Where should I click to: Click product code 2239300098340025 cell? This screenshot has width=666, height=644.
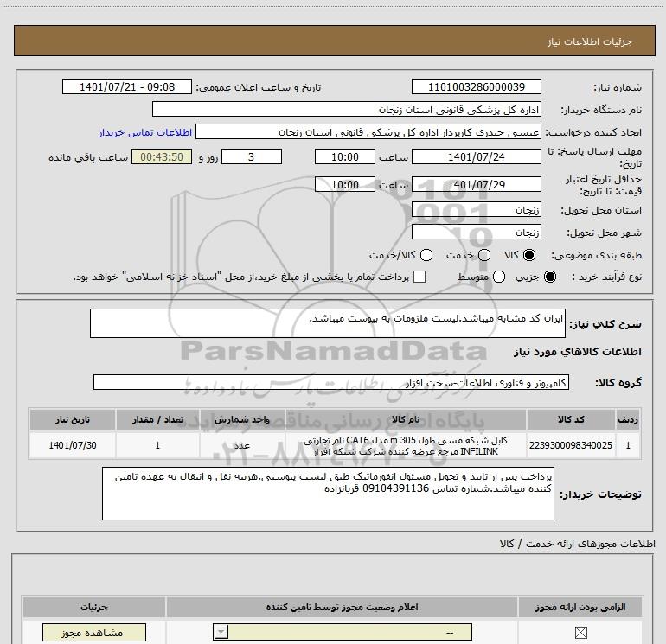(571, 445)
